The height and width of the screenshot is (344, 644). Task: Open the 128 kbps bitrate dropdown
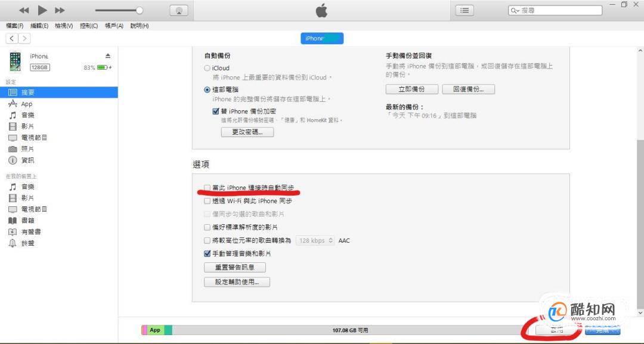315,240
